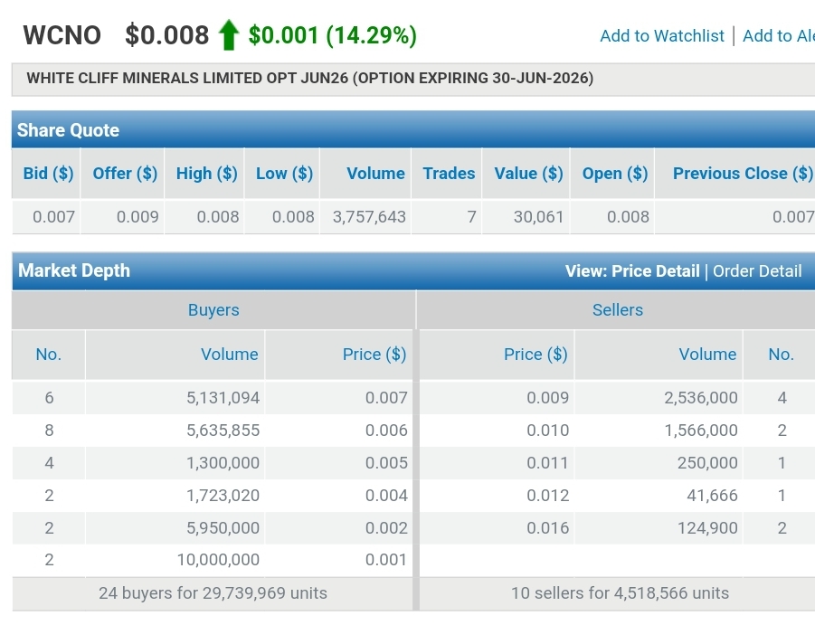Select buyer price 0.006

(x=386, y=431)
